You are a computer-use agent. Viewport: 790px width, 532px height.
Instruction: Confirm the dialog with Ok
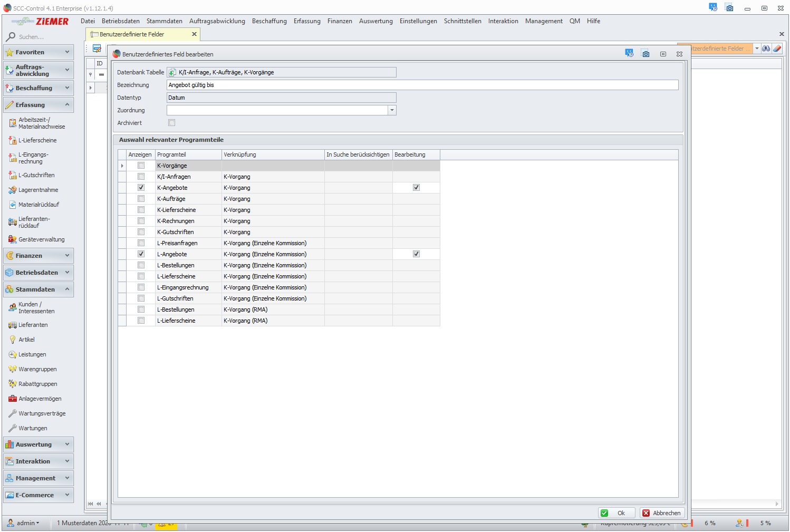(x=615, y=513)
